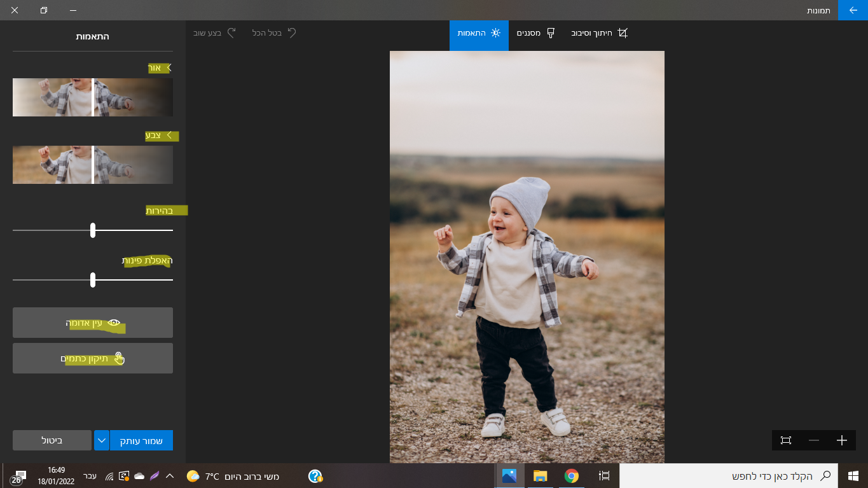The height and width of the screenshot is (488, 868).
Task: Click the Photos app taskbar icon
Action: 509,476
